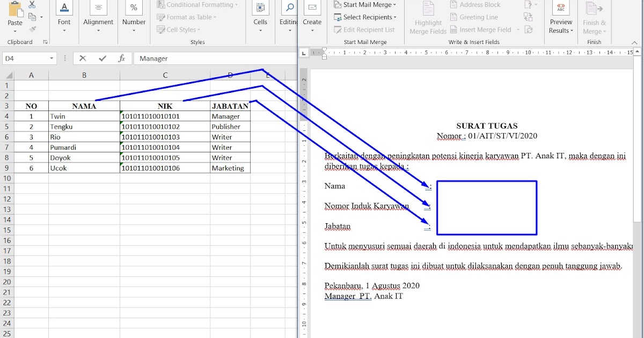The width and height of the screenshot is (644, 338).
Task: Open the Clipboard dialog launcher
Action: [45, 41]
